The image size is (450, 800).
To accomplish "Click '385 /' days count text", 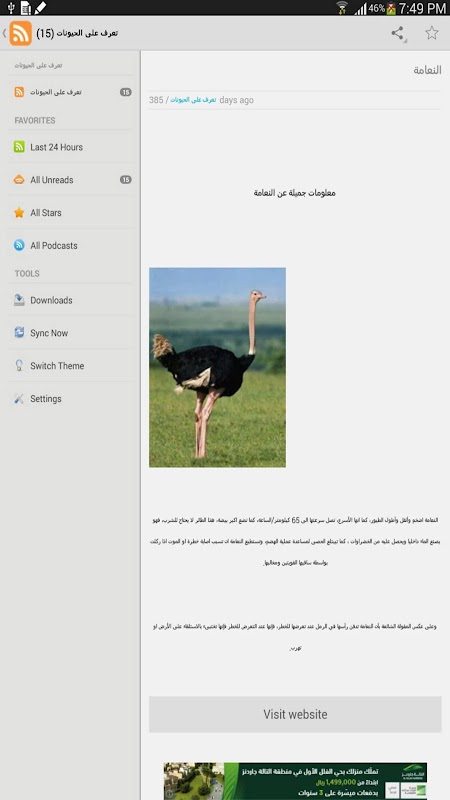I will click(159, 100).
